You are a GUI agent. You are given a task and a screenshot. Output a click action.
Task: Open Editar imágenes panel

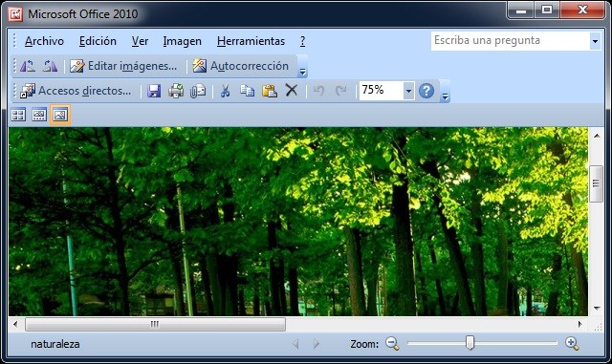(x=123, y=66)
